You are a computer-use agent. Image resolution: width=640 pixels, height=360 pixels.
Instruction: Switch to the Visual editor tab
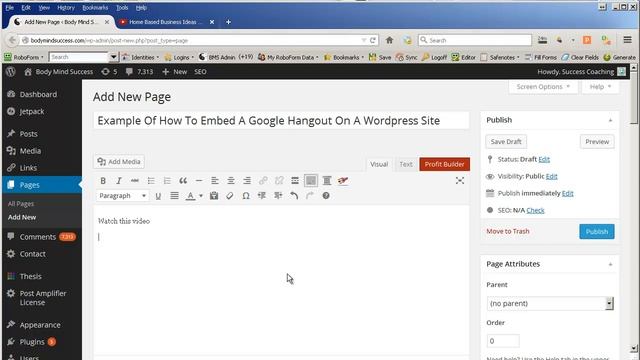point(379,164)
